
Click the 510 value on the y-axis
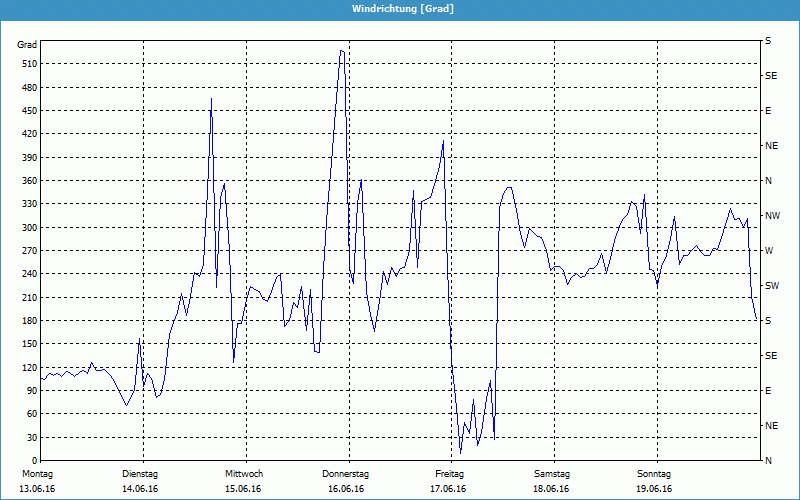(27, 64)
